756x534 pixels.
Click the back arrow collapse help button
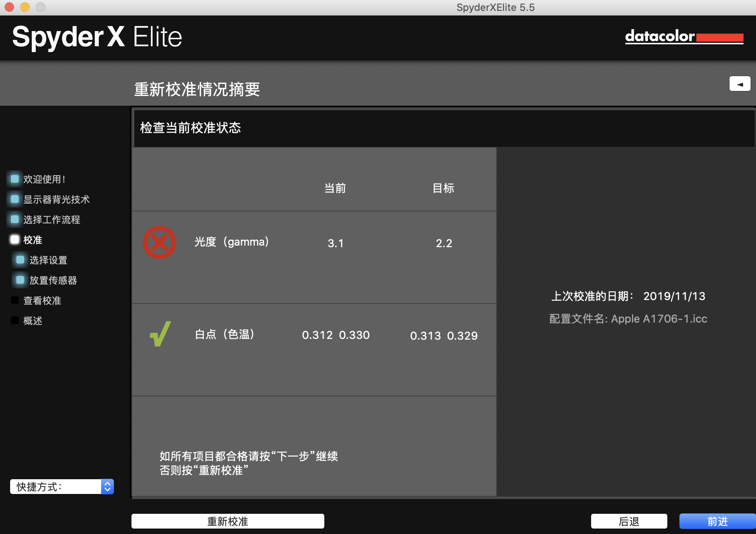[x=740, y=84]
